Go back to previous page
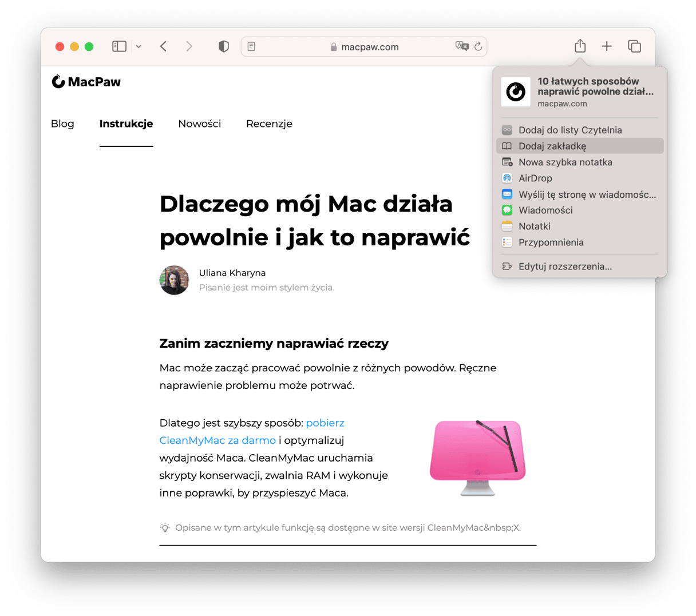This screenshot has height=616, width=696. pos(164,46)
